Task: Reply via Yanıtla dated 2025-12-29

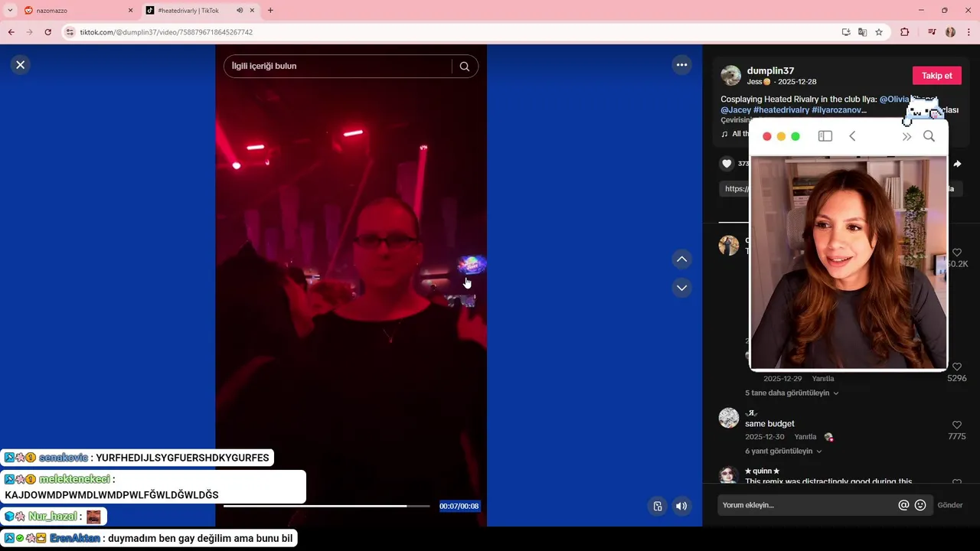Action: (823, 379)
